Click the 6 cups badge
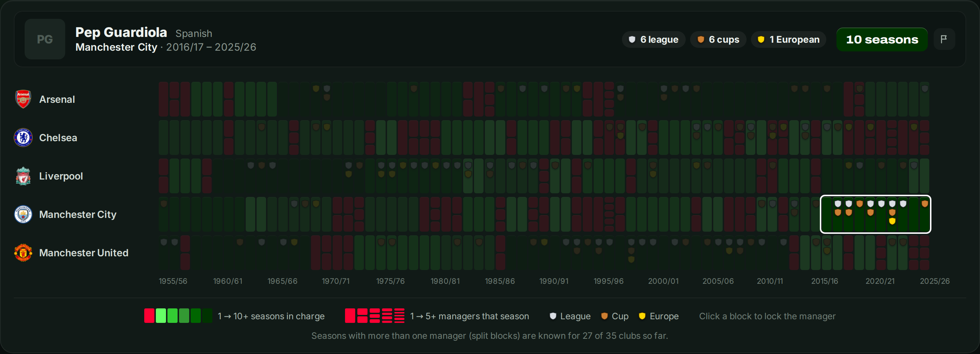 718,39
